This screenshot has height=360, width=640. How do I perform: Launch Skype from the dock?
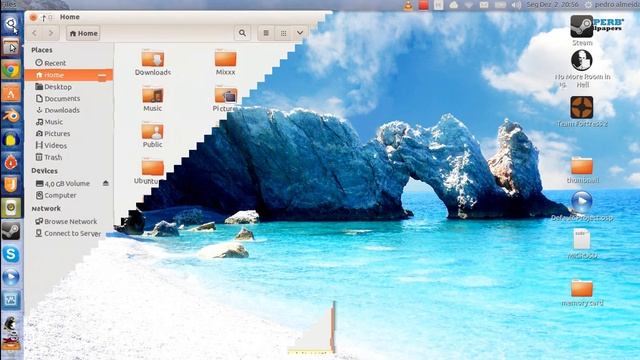(x=11, y=254)
